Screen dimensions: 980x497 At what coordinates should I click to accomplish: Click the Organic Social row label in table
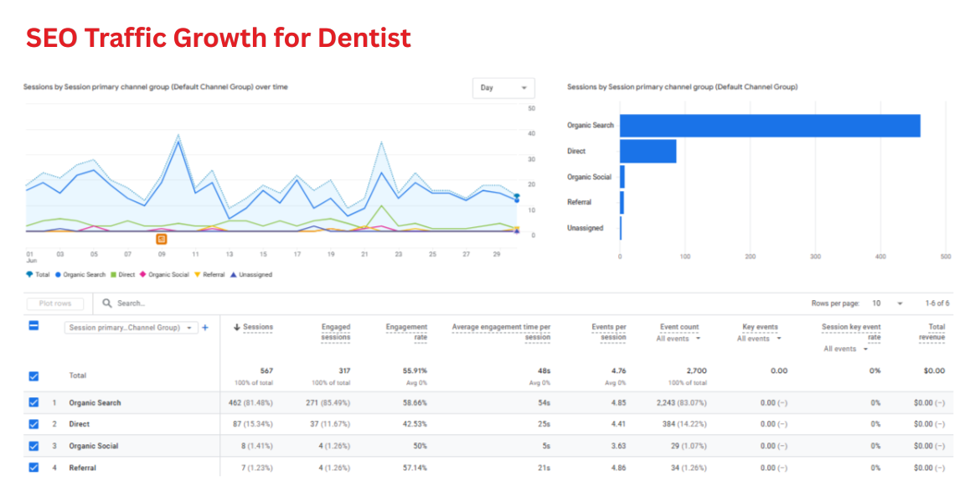(x=94, y=446)
